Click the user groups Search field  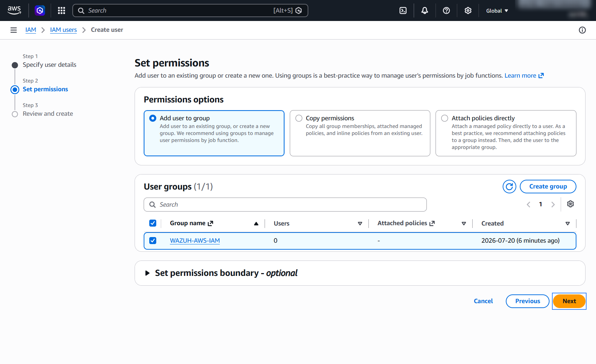tap(285, 205)
